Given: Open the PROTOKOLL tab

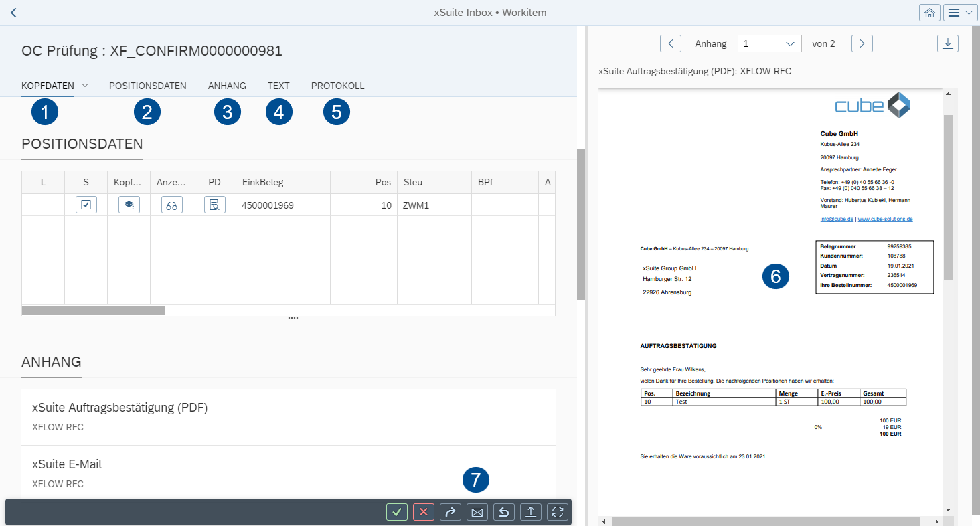Looking at the screenshot, I should [337, 86].
